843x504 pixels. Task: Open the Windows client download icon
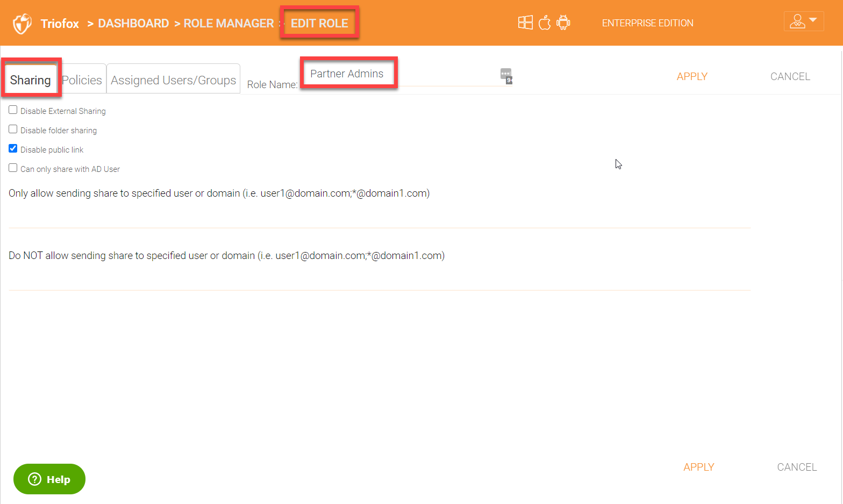tap(525, 23)
